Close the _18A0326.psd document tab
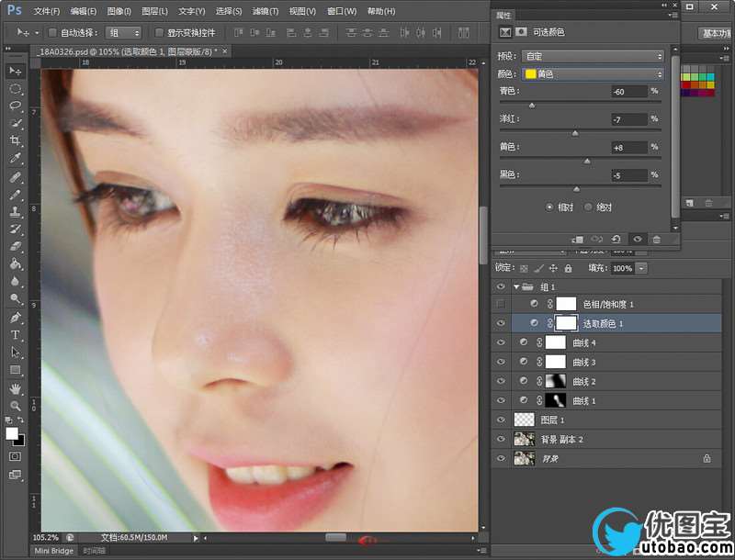This screenshot has height=560, width=735. point(225,51)
